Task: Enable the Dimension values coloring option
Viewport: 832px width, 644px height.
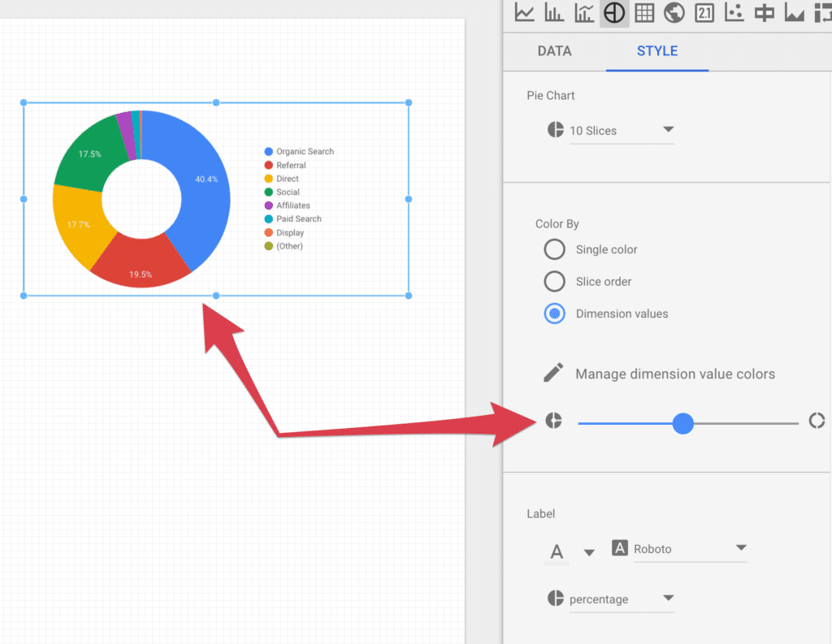Action: click(554, 313)
